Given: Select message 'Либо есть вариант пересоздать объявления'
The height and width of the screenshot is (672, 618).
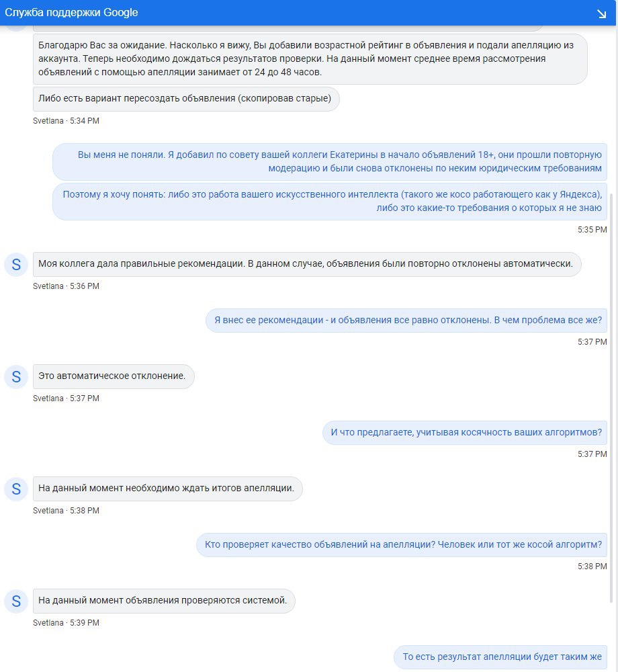Looking at the screenshot, I should (x=186, y=99).
